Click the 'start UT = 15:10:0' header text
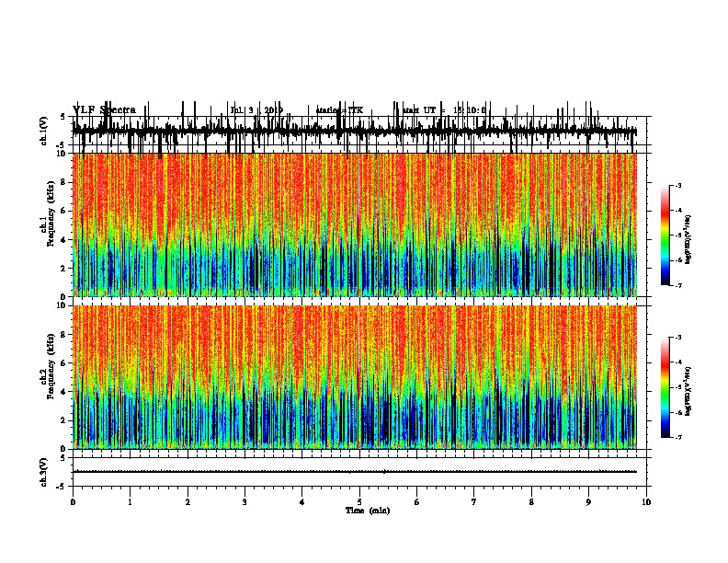This screenshot has width=728, height=563. click(x=444, y=110)
